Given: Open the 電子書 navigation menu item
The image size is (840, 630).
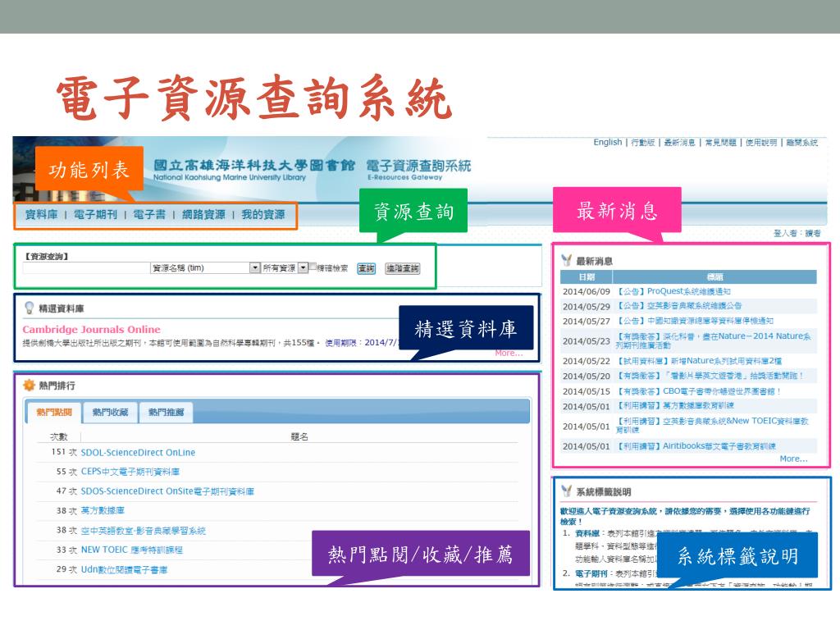Looking at the screenshot, I should click(149, 215).
